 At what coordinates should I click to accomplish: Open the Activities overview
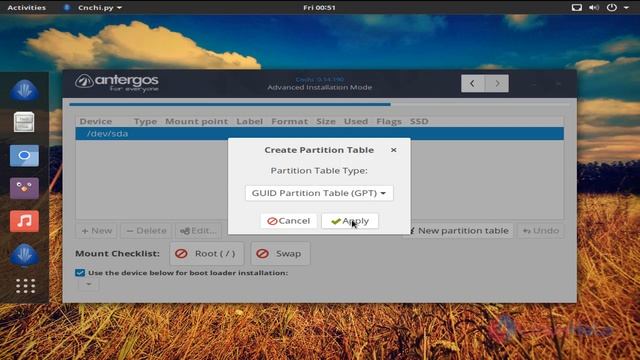click(27, 7)
